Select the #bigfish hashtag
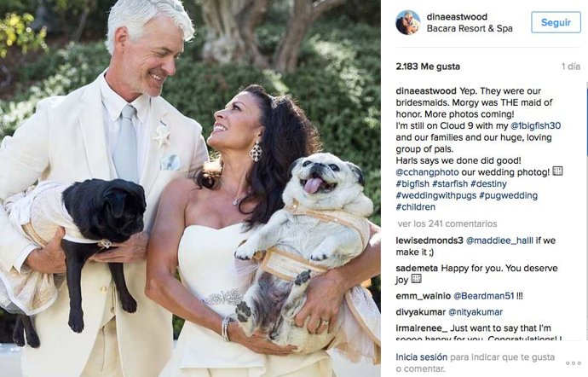This screenshot has width=588, height=377. [x=412, y=184]
